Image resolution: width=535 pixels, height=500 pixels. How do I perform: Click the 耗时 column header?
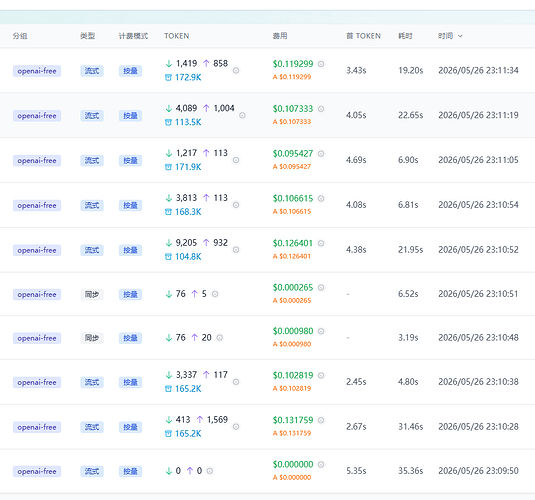click(405, 36)
